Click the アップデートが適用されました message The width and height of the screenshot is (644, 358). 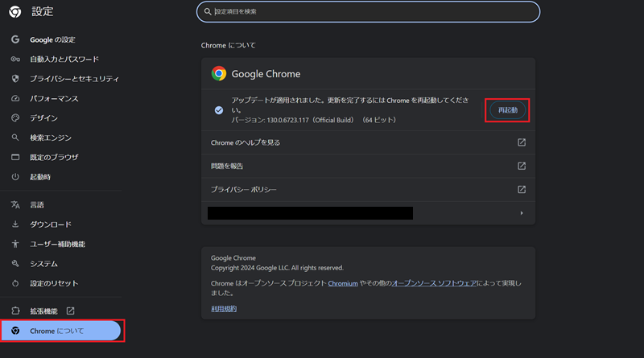(349, 105)
